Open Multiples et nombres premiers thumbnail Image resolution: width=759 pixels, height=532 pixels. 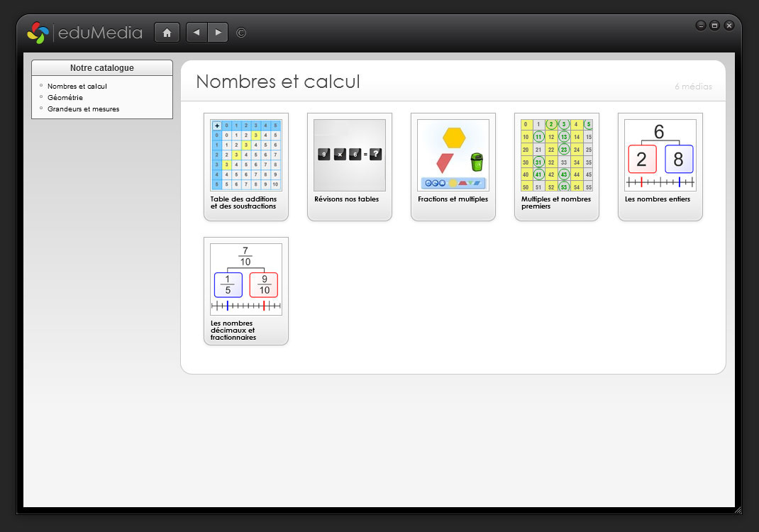point(557,155)
